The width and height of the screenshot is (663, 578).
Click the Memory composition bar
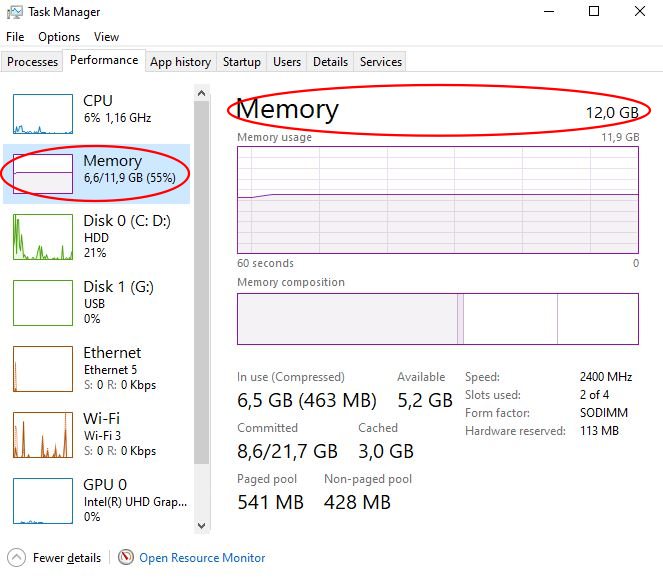438,319
